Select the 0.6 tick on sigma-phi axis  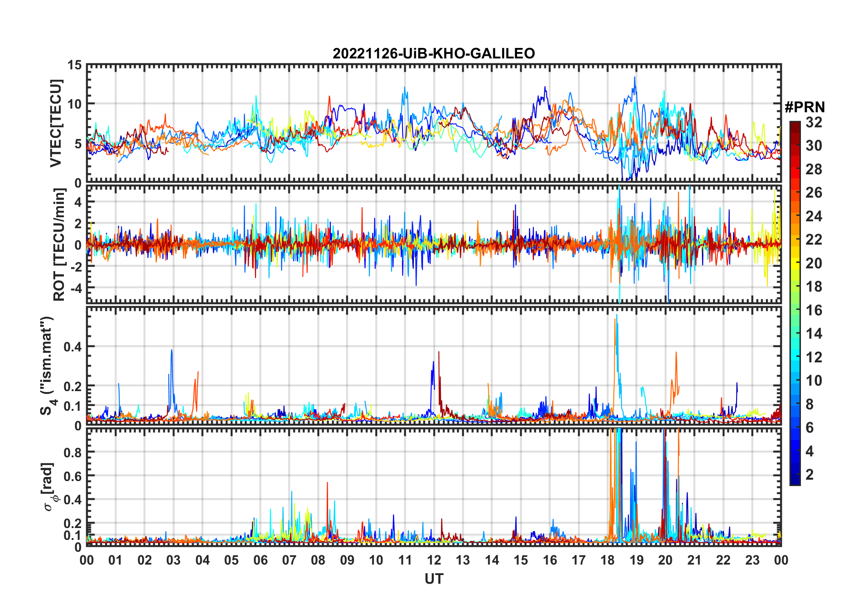tap(72, 476)
